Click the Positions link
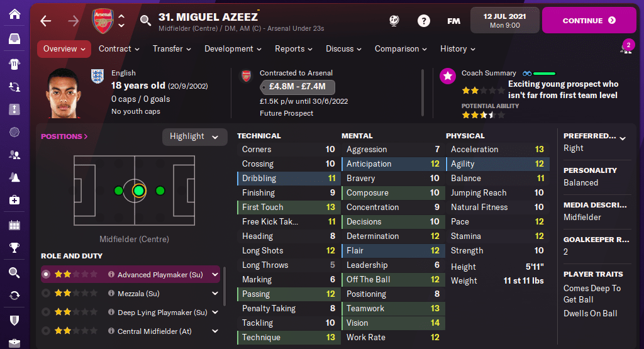 [64, 136]
